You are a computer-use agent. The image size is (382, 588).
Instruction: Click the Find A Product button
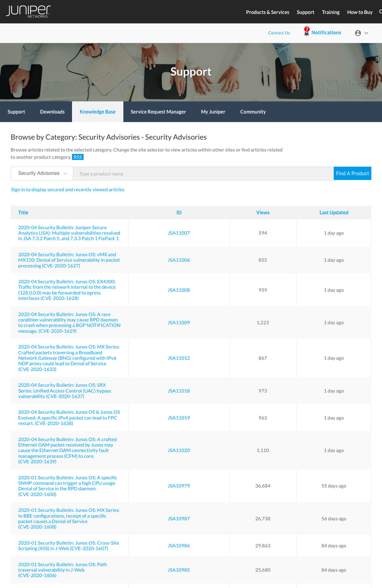[x=352, y=173]
